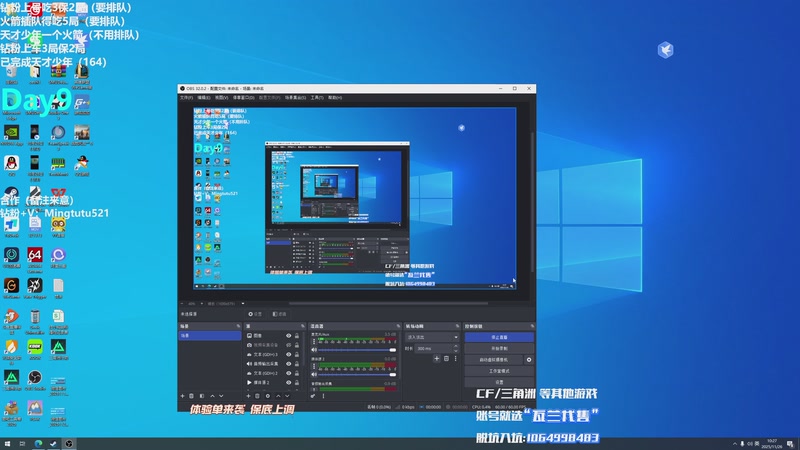Mute 媒体源 2 channel speaker icon in mixer
This screenshot has height=450, width=800.
[x=314, y=374]
